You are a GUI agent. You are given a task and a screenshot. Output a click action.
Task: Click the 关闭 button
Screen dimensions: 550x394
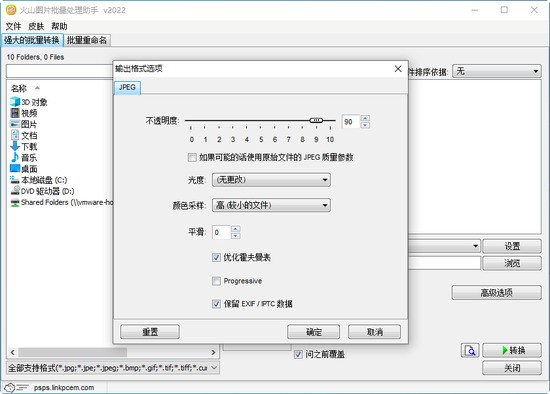point(512,368)
